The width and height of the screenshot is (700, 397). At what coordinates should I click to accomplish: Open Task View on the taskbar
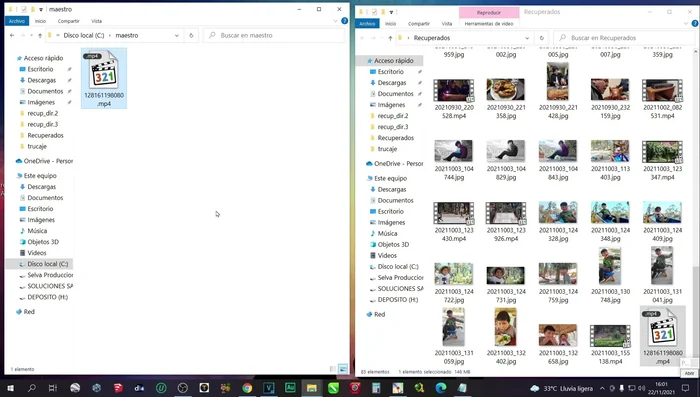click(x=53, y=388)
